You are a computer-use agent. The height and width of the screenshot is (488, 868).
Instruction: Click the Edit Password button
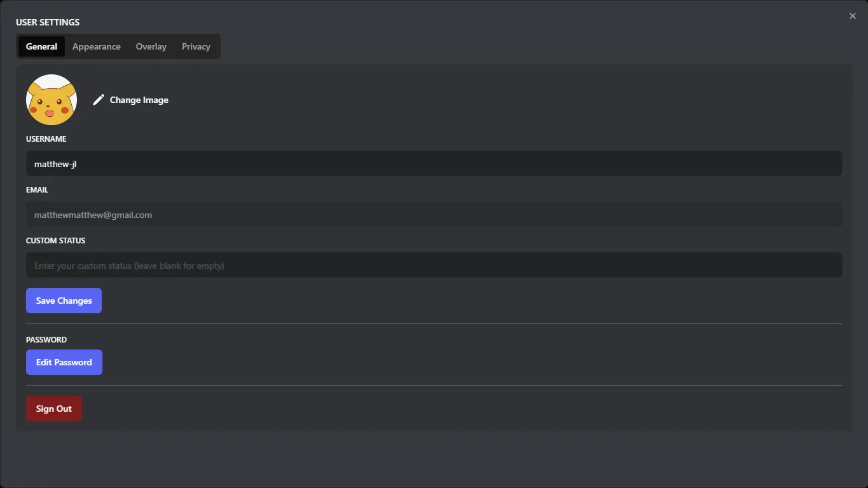point(64,362)
